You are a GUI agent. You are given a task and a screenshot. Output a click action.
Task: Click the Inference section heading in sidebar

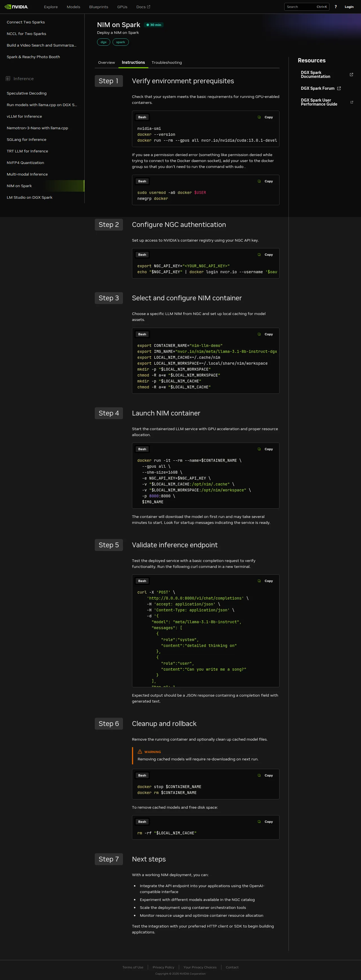coord(24,79)
